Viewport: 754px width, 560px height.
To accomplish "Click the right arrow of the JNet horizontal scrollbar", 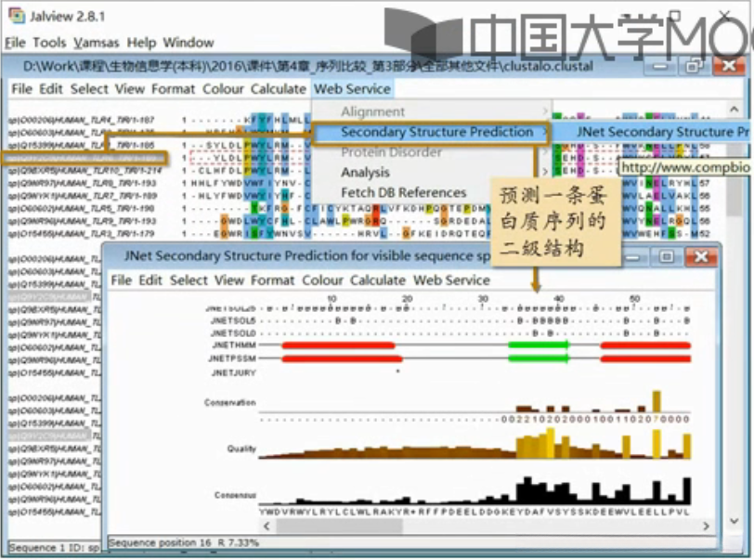I will [706, 526].
